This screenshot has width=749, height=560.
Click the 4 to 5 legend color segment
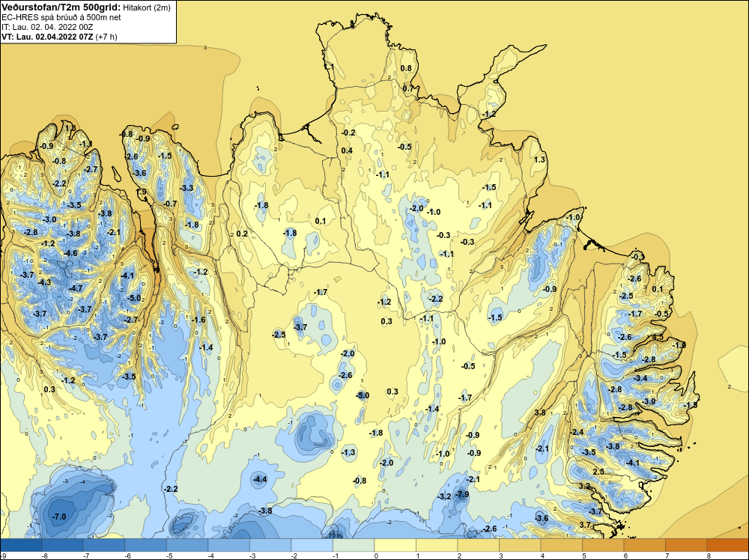tap(561, 545)
